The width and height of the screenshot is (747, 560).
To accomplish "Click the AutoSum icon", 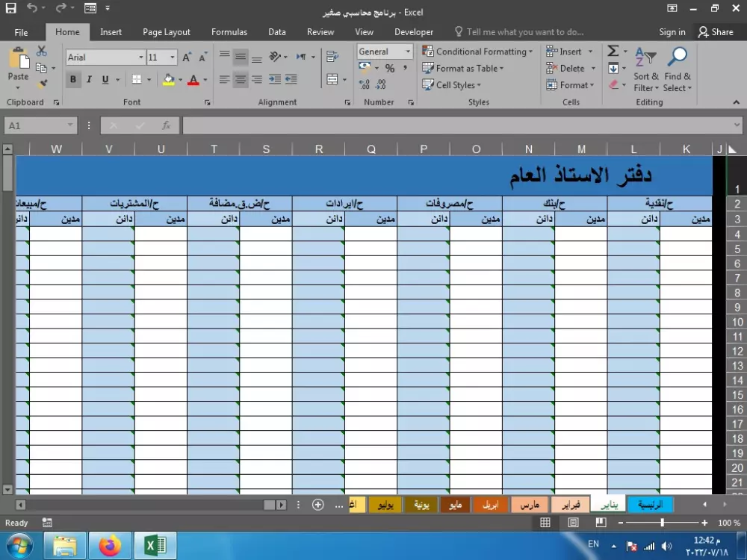I will tap(614, 52).
